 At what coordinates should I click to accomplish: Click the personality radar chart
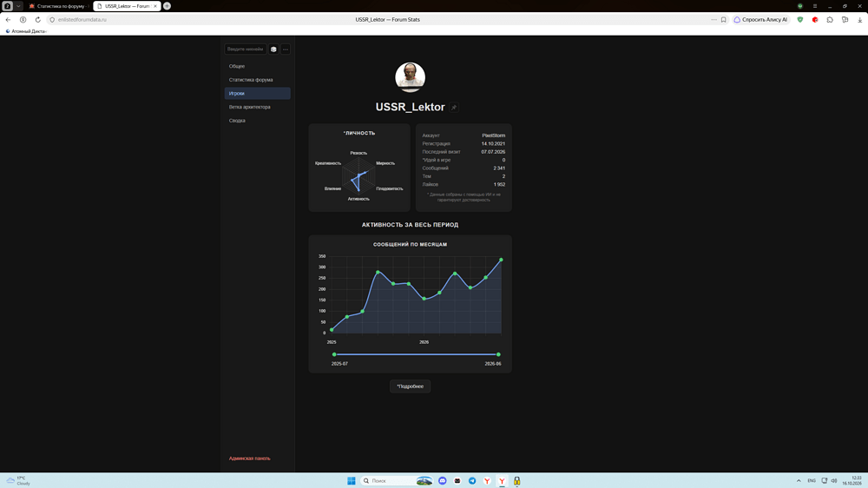(358, 175)
